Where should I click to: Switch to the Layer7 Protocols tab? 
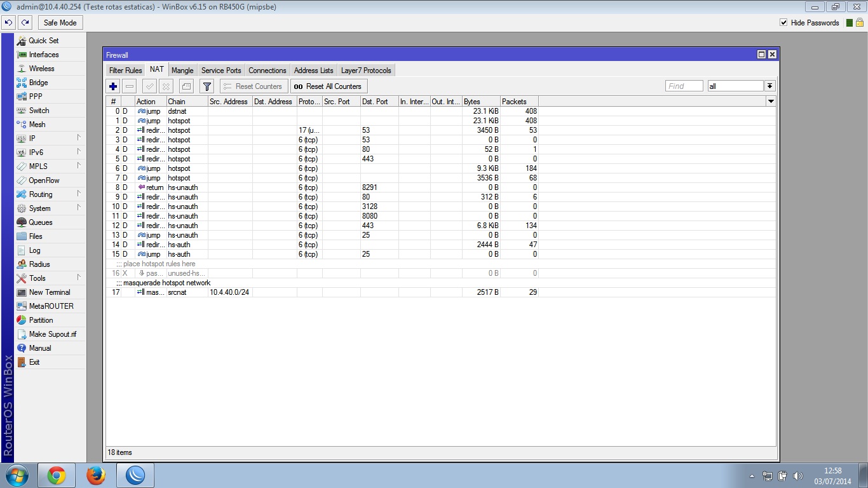(366, 71)
